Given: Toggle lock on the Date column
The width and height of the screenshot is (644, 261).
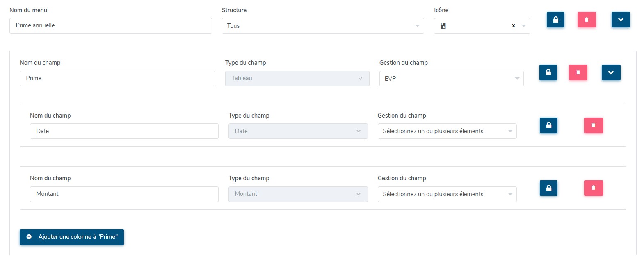Looking at the screenshot, I should pyautogui.click(x=548, y=125).
